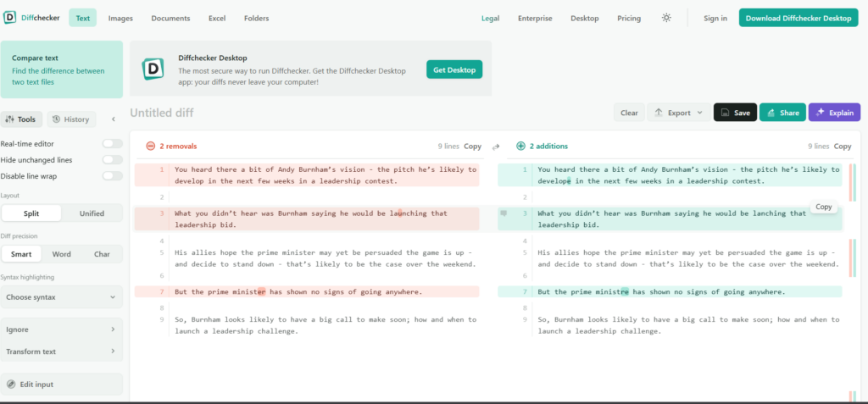The width and height of the screenshot is (868, 404).
Task: Set diff precision to Word
Action: pyautogui.click(x=61, y=254)
